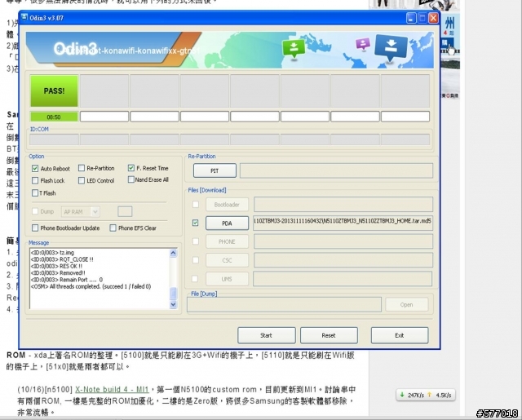This screenshot has width=522, height=420.
Task: Click the Open button for File Dump
Action: (x=406, y=304)
